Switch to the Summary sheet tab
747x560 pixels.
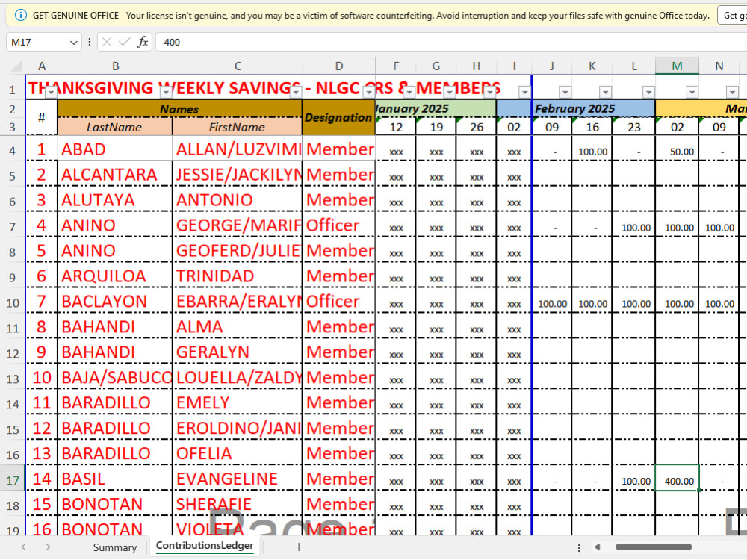tap(115, 547)
